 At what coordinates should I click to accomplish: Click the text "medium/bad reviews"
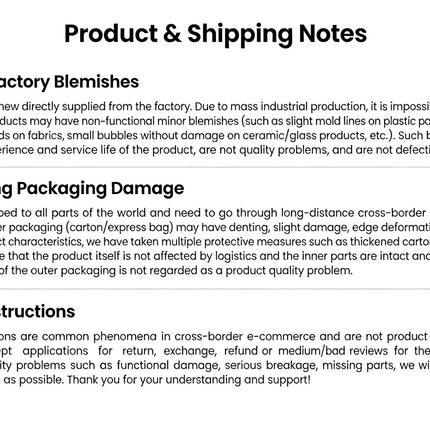coord(333,351)
